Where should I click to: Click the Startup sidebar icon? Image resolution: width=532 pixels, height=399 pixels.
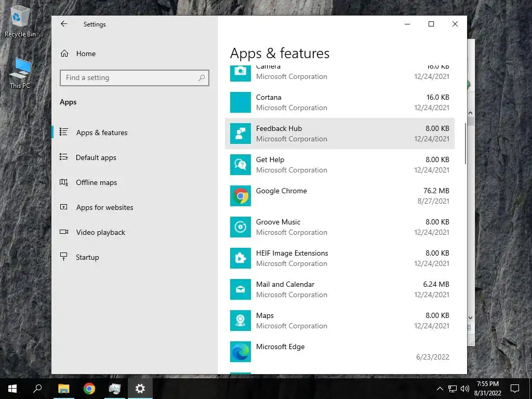63,257
